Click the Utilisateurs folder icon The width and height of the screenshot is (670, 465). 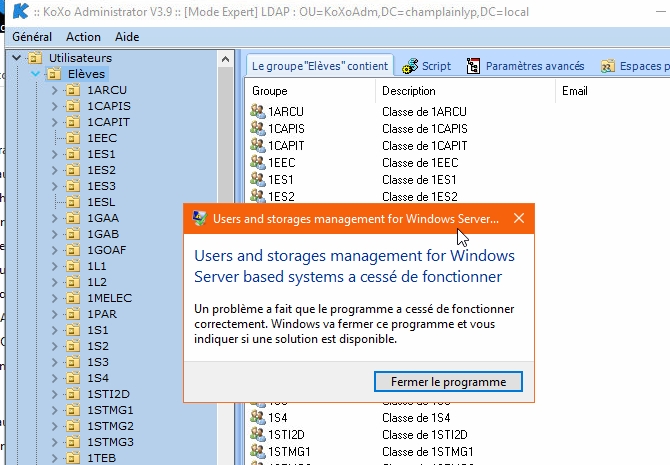(35, 57)
